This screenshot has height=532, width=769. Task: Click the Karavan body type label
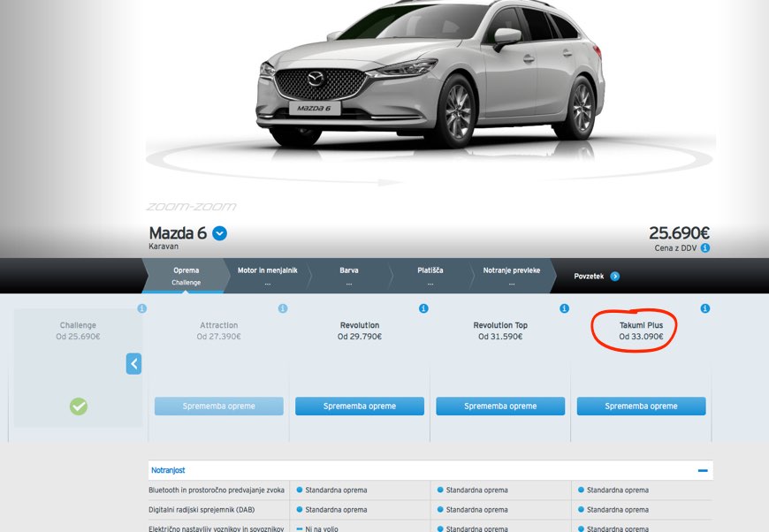click(x=164, y=247)
